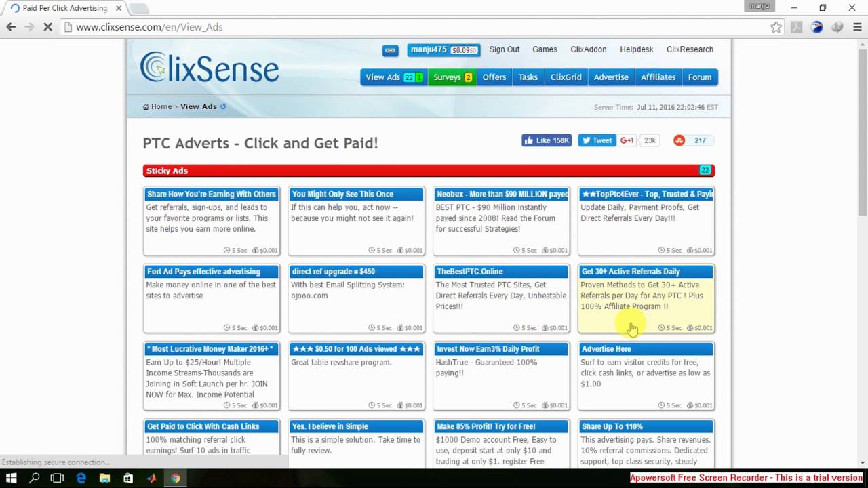
Task: Open the Neobux $90 MILLION ad
Action: coord(502,221)
